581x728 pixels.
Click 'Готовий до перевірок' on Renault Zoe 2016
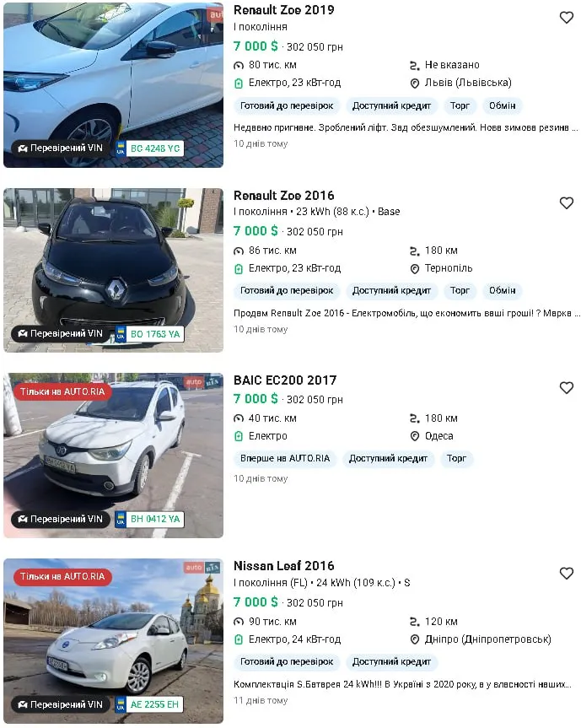(287, 291)
